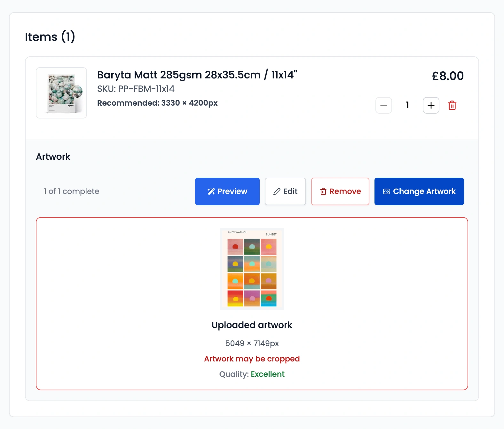Click the '1 of 1 complete' status
Image resolution: width=504 pixels, height=429 pixels.
71,191
